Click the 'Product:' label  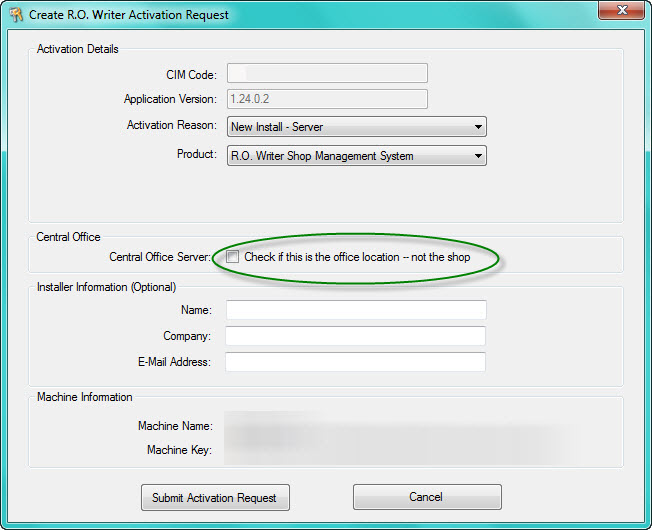(x=197, y=154)
